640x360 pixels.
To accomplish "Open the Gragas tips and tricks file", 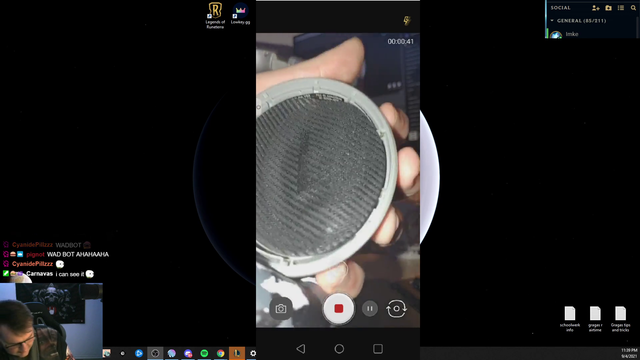I will point(620,319).
